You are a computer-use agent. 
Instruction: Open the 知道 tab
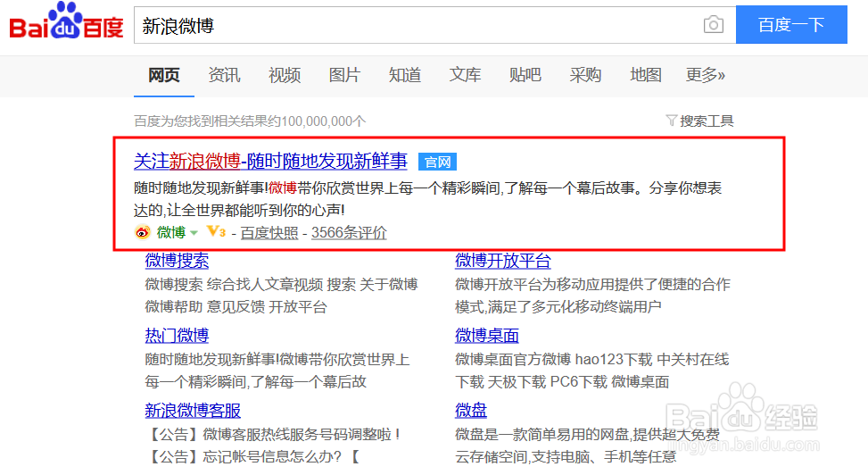pos(405,75)
